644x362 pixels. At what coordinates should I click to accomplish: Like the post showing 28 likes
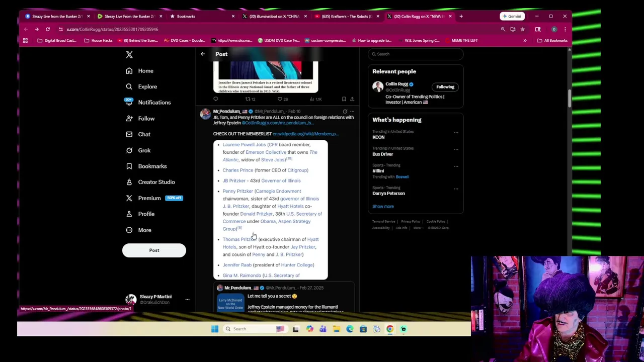click(282, 99)
